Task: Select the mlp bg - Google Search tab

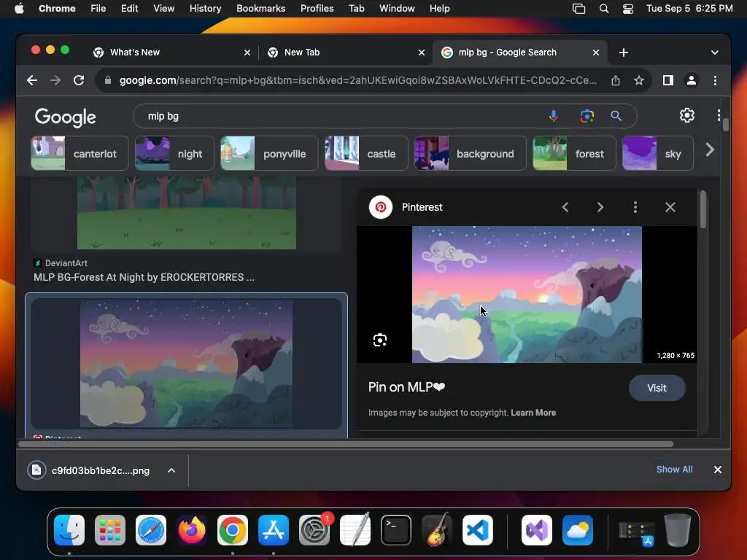Action: point(519,52)
